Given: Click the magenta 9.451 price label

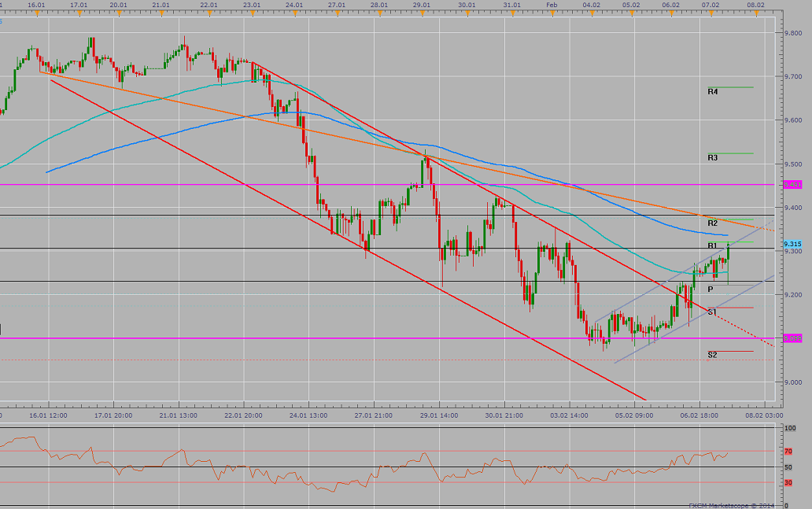Looking at the screenshot, I should 794,184.
